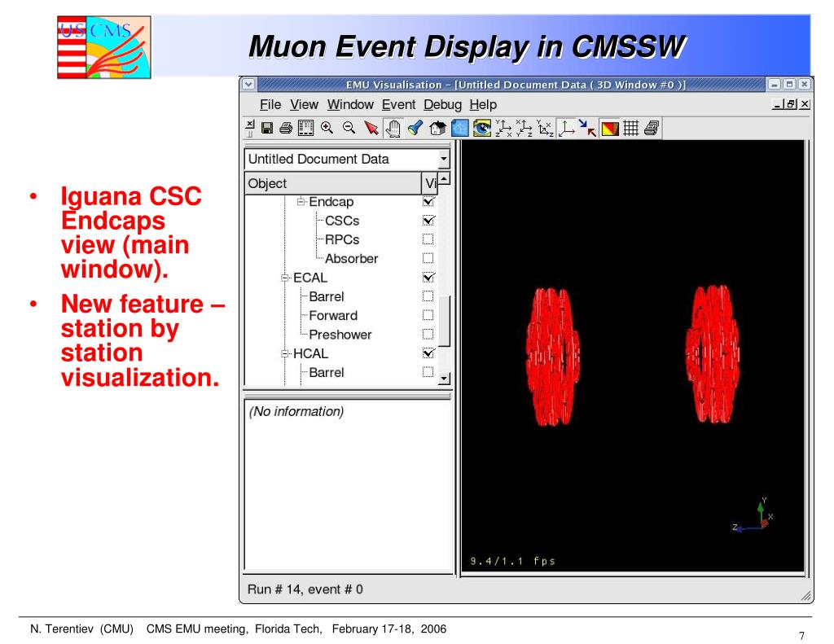This screenshot has height=644, width=834.
Task: Click the tree scrollbar down arrow
Action: point(444,379)
